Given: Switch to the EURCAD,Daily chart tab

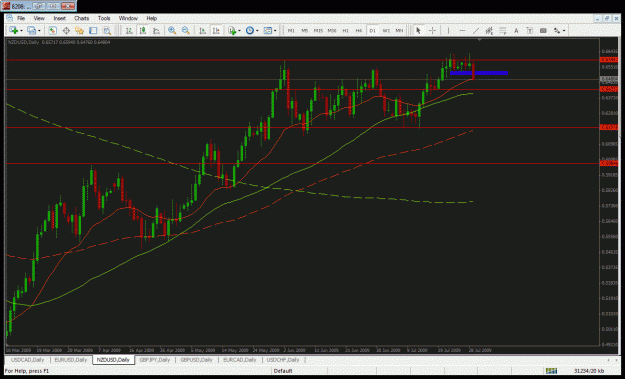Looking at the screenshot, I should [x=240, y=360].
